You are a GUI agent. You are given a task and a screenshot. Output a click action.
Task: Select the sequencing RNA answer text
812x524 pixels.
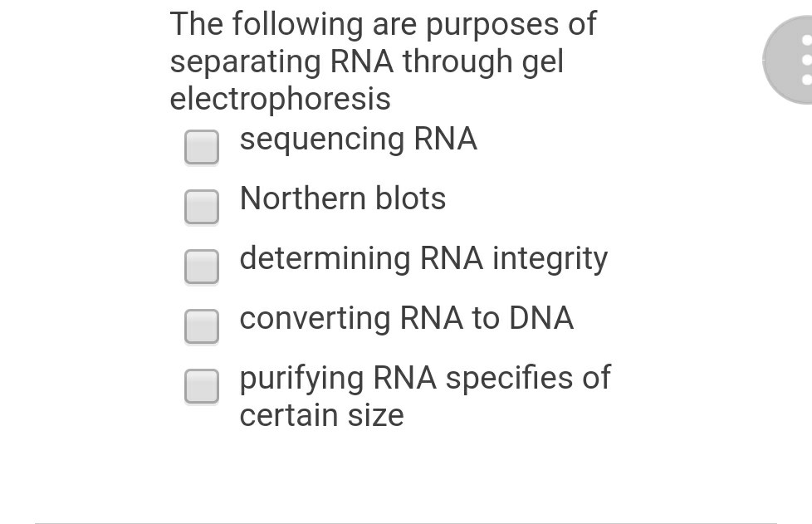[358, 139]
